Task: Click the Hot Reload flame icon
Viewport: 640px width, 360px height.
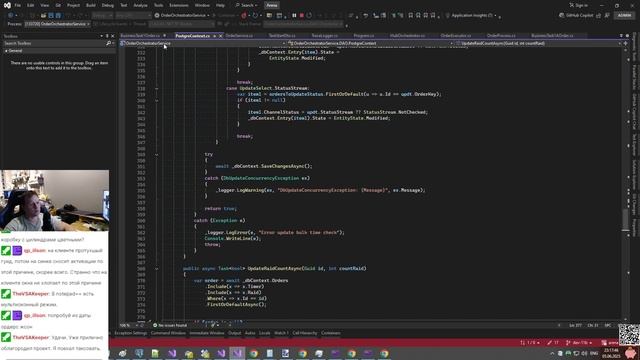Action: (x=244, y=16)
